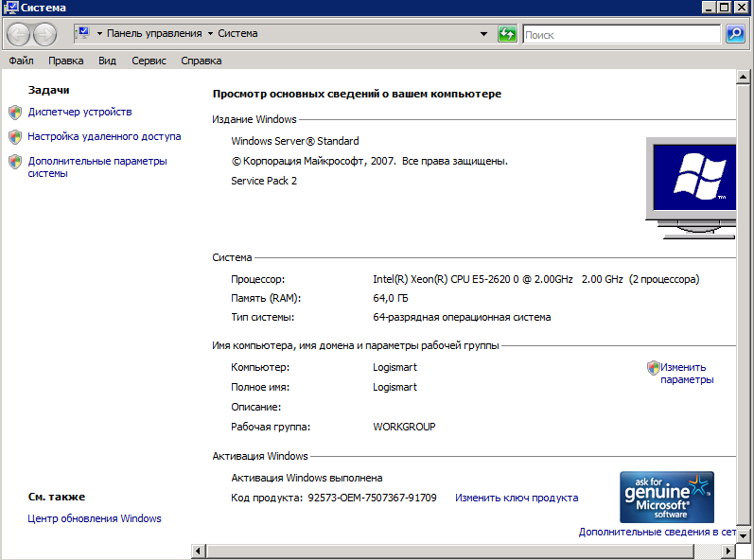Maximize the Система window
Screen dimensions: 754x560
(x=725, y=8)
